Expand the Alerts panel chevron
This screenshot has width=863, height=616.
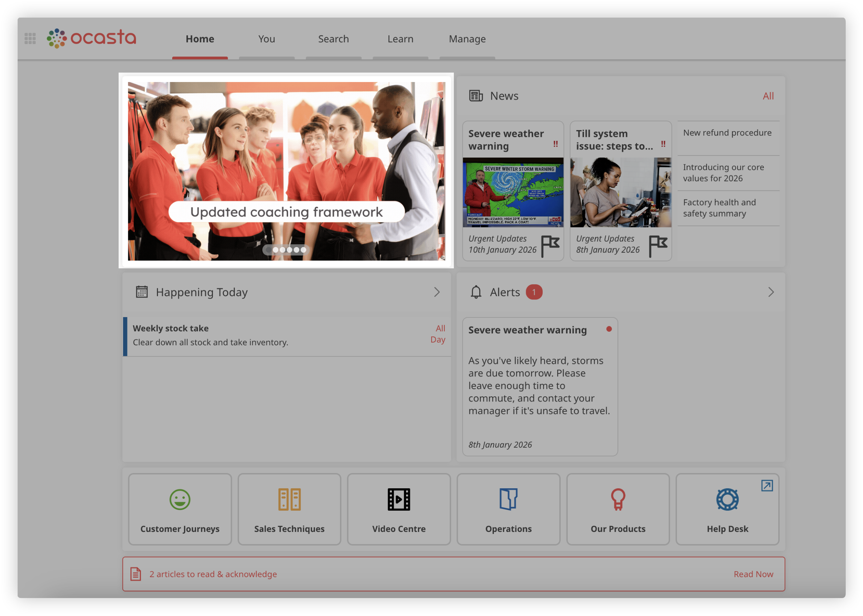(x=770, y=292)
